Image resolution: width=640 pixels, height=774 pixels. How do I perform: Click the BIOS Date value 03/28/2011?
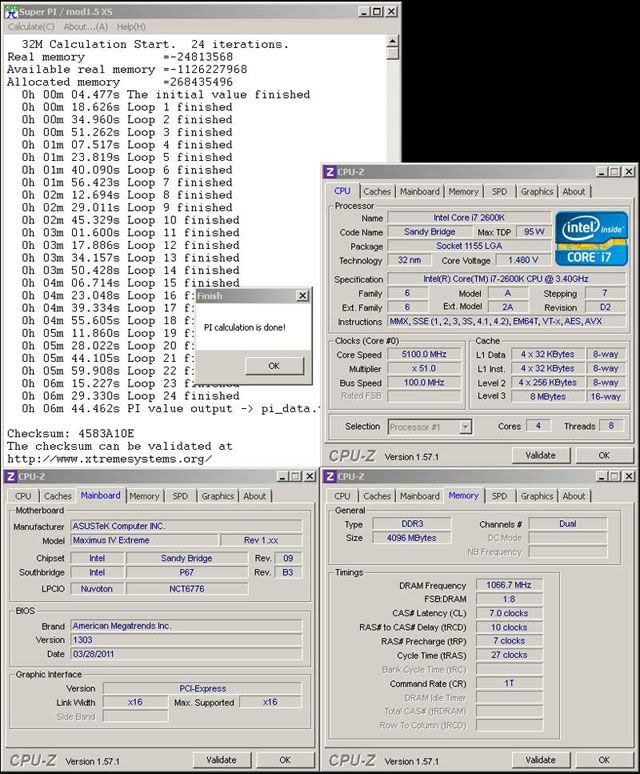[187, 654]
